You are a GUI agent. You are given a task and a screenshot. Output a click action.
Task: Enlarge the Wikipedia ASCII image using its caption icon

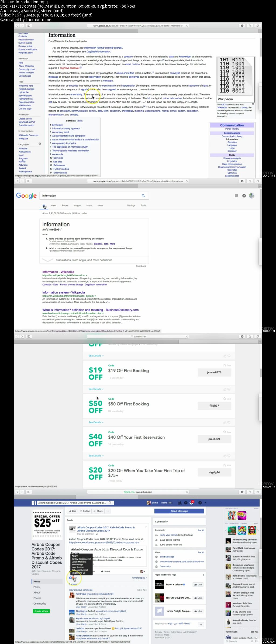pos(253,104)
